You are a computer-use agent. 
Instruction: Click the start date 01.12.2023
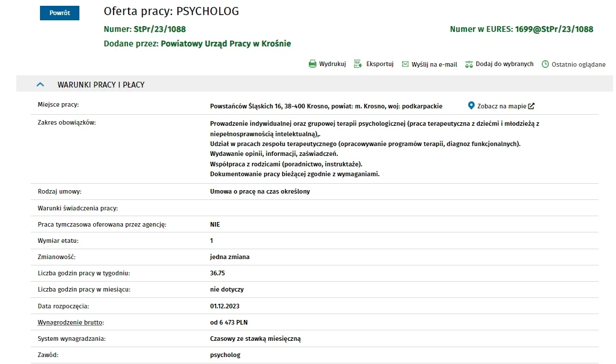[x=225, y=306]
